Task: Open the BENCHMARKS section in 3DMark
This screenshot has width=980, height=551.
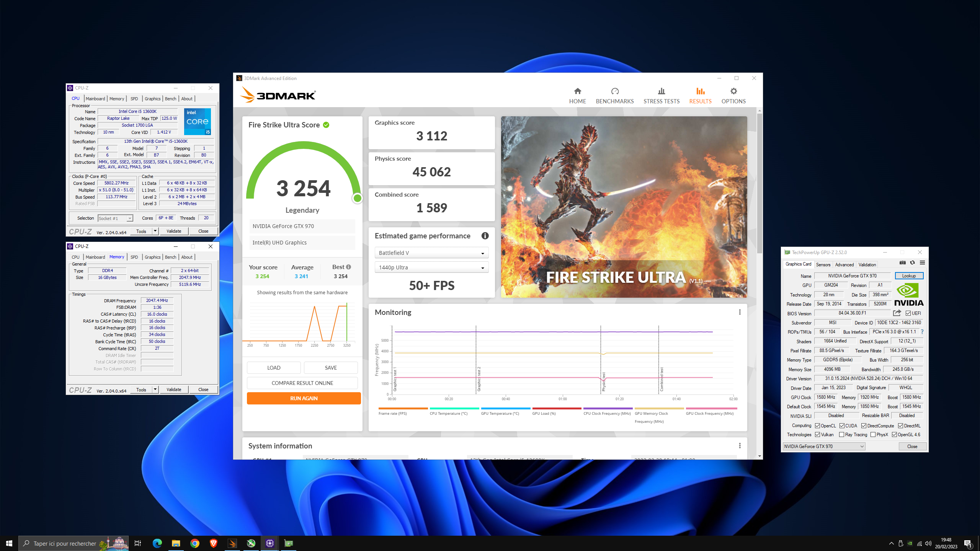Action: point(615,96)
